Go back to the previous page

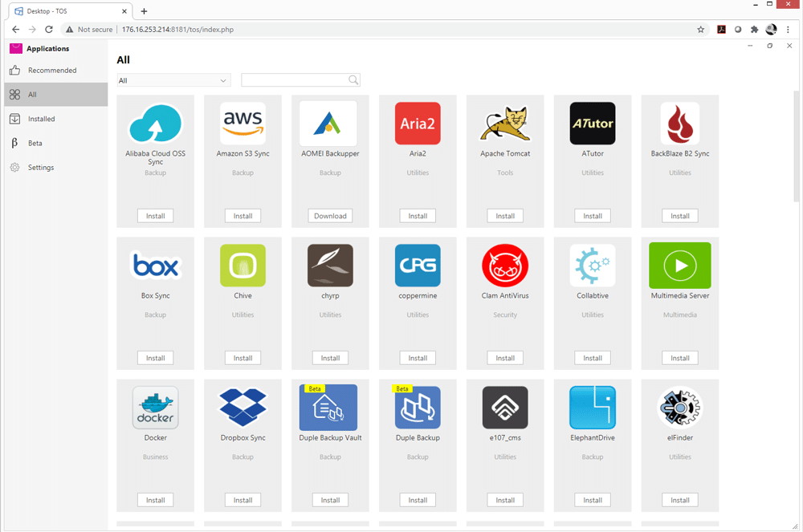(x=16, y=30)
